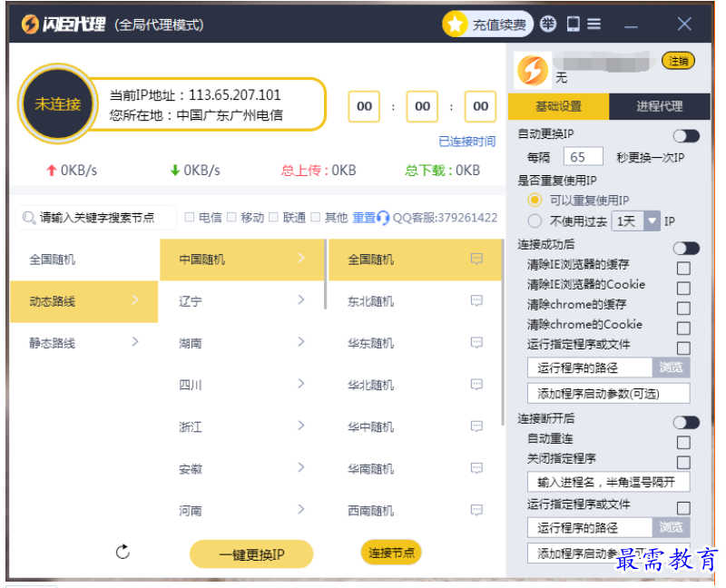
Task: Click message icon for 华中随机 node
Action: pos(476,426)
